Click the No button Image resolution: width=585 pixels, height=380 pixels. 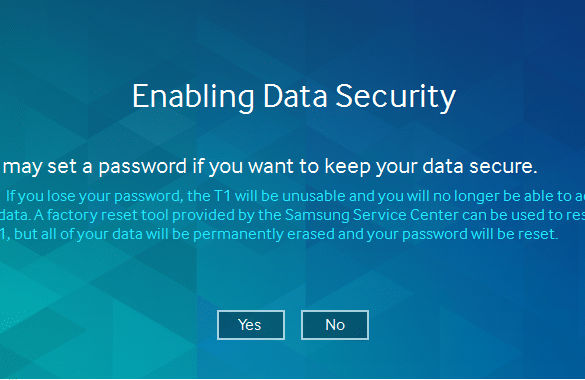335,325
